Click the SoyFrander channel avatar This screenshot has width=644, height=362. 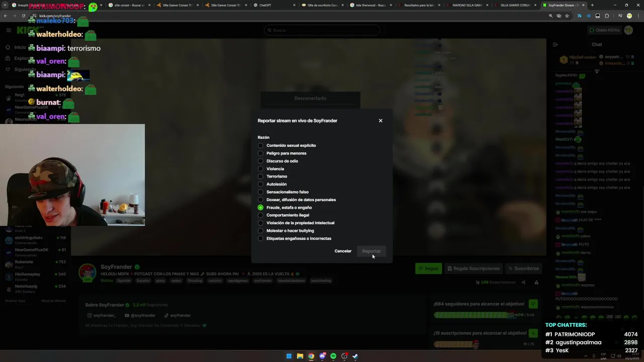pyautogui.click(x=87, y=272)
